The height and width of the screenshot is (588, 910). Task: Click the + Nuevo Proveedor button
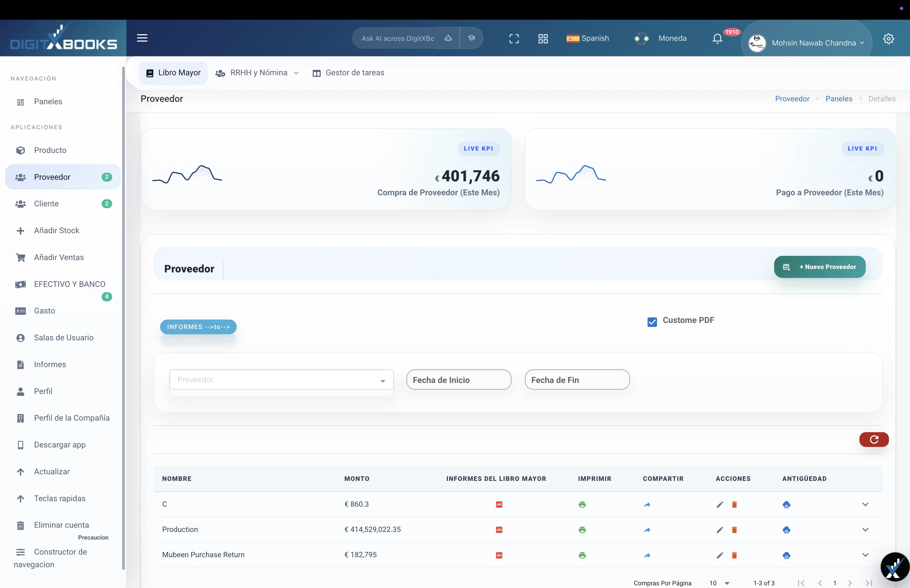click(x=819, y=267)
